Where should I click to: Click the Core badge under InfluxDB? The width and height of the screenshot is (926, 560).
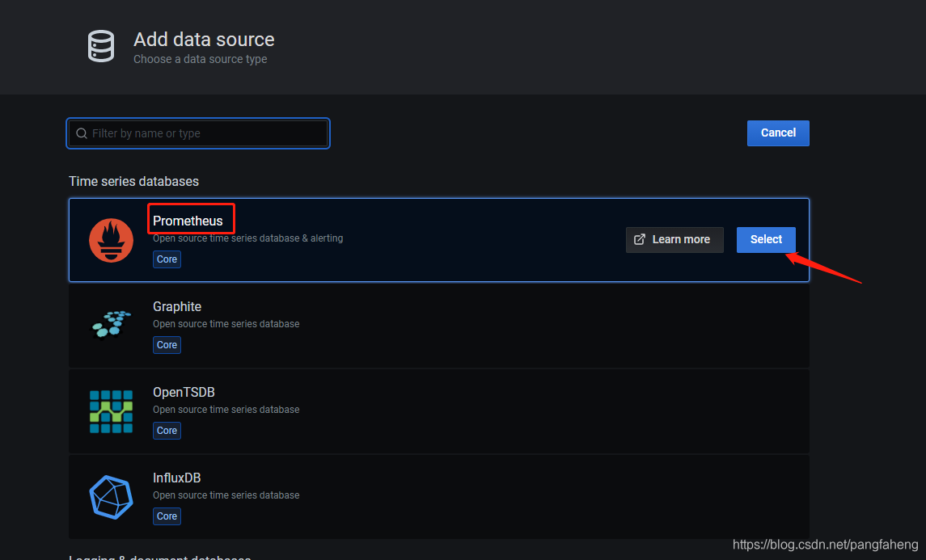[x=167, y=516]
